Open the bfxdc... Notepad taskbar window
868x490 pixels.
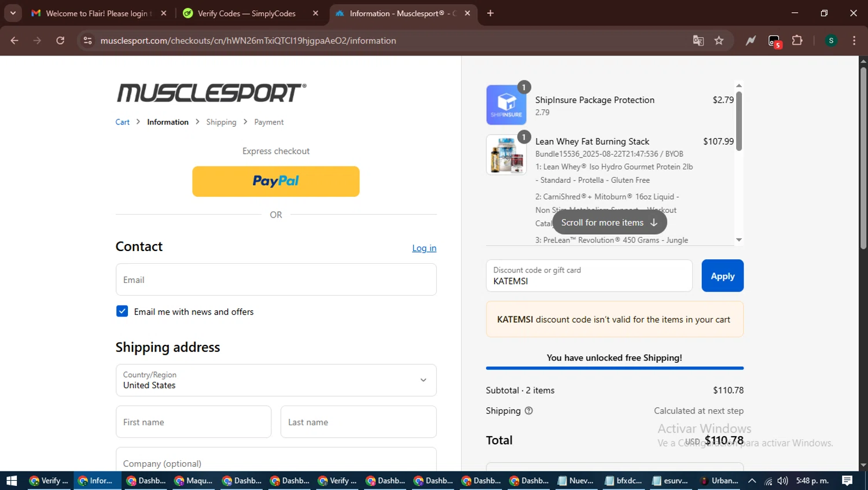click(x=623, y=481)
